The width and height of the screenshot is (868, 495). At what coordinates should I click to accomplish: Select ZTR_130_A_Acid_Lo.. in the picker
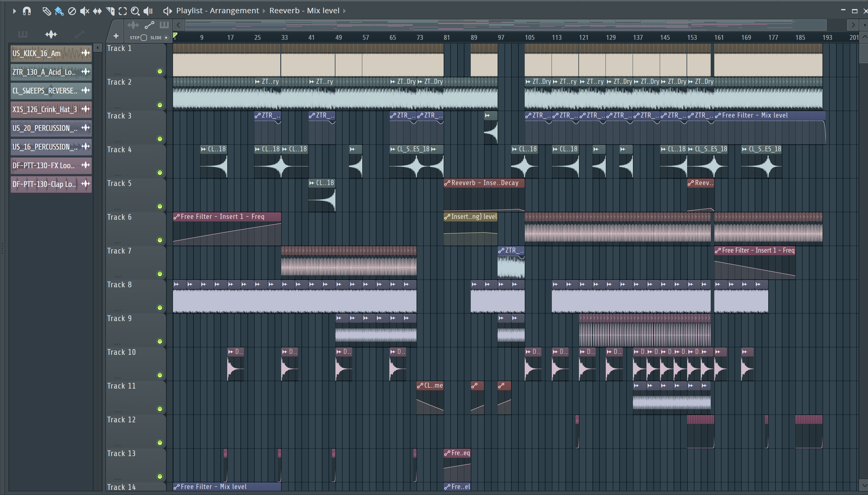pyautogui.click(x=51, y=72)
